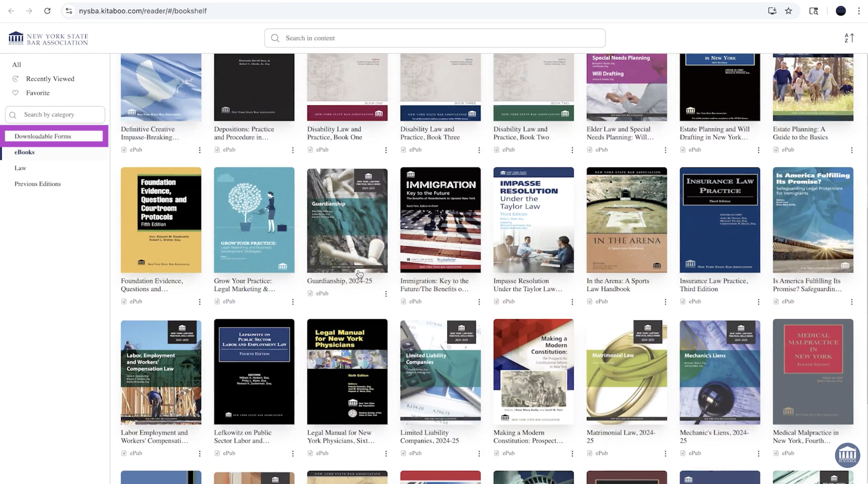Click the round NYSBA floating badge icon
The width and height of the screenshot is (868, 484).
coord(847,455)
